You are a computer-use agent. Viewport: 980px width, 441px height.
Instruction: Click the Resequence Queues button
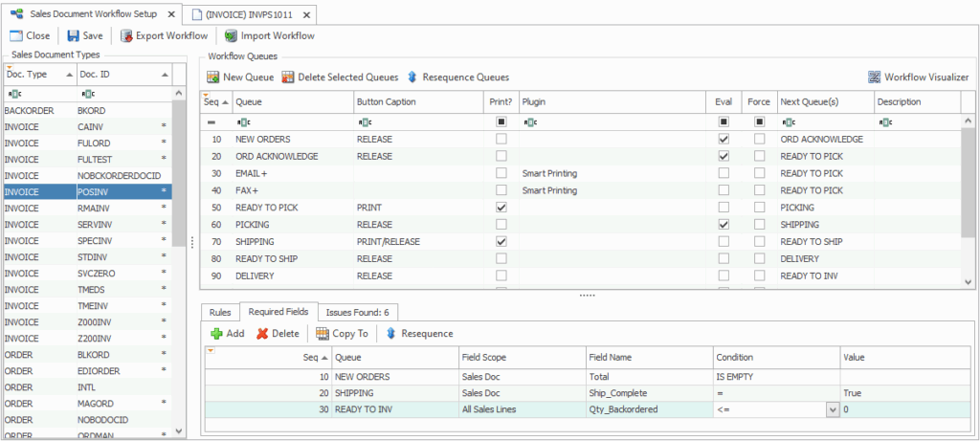pos(458,77)
